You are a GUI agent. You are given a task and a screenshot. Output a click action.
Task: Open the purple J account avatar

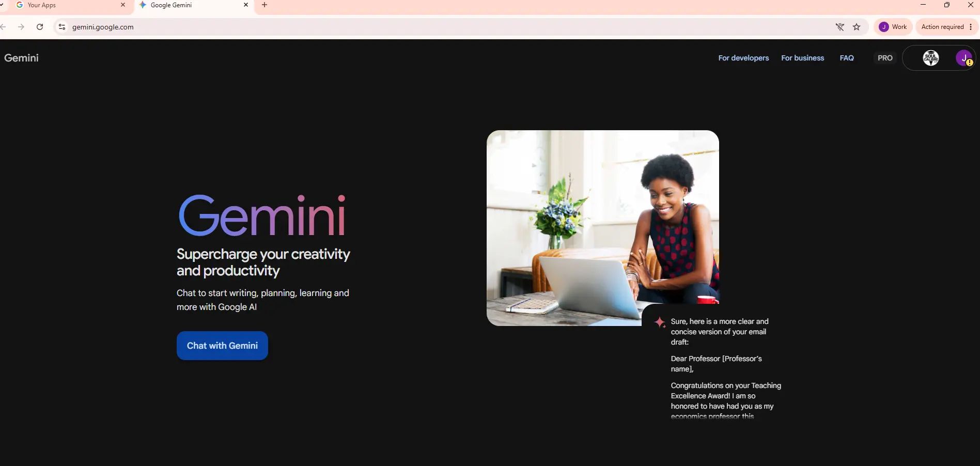click(x=964, y=58)
